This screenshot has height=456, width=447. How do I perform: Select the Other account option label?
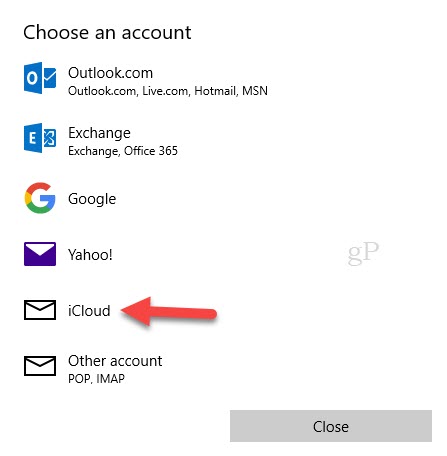115,361
